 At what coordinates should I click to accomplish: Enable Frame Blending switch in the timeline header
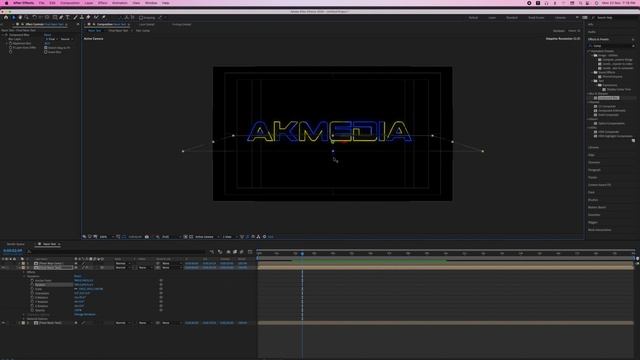(235, 252)
